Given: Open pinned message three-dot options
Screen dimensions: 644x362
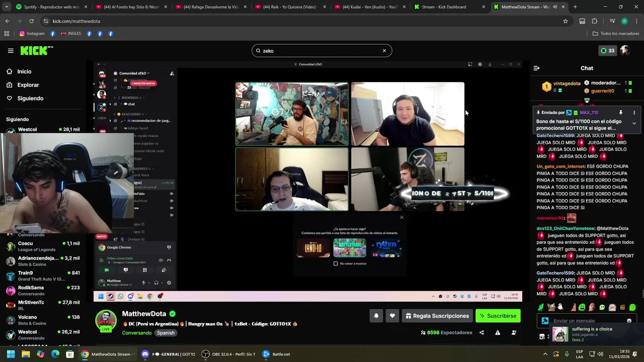Looking at the screenshot, I should (634, 113).
